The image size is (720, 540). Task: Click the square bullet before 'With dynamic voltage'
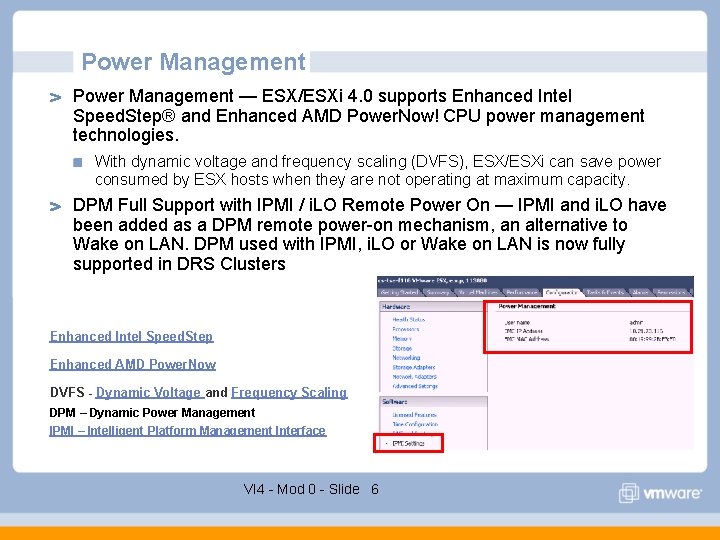tap(78, 162)
